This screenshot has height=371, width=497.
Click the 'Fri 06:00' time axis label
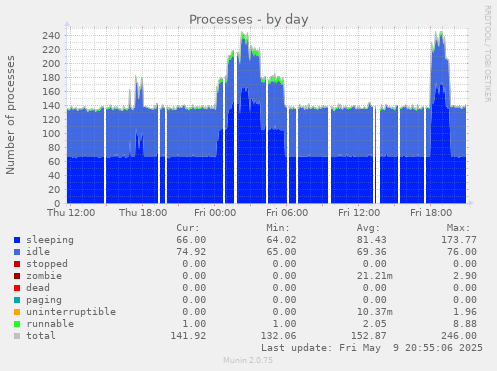pyautogui.click(x=287, y=213)
